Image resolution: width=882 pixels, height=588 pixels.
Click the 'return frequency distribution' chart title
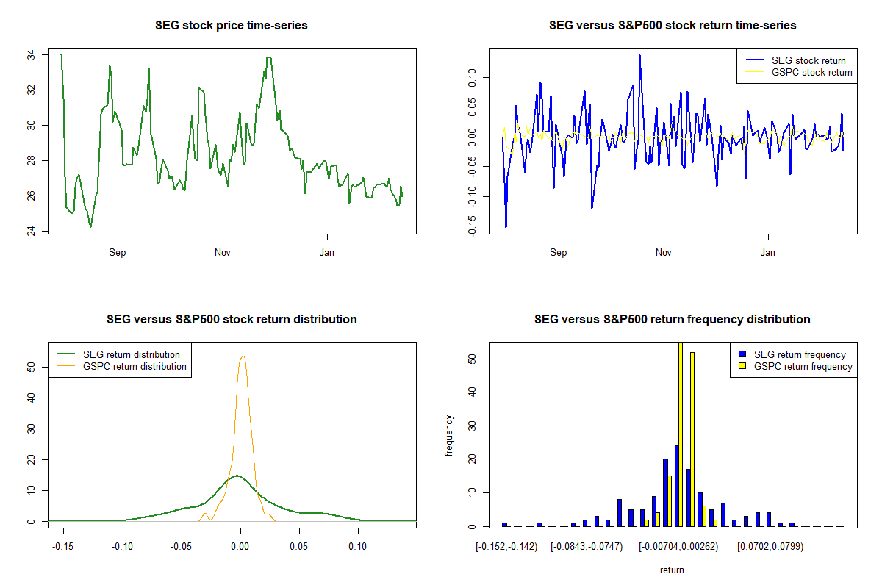[673, 320]
